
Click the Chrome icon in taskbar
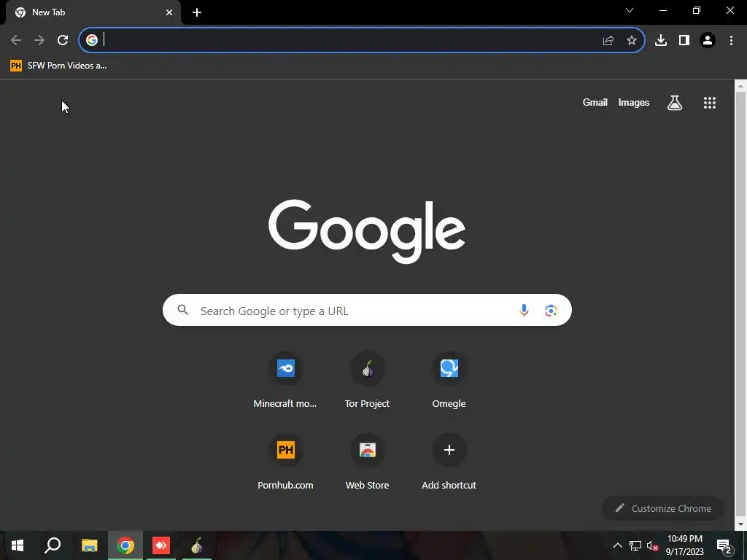125,545
